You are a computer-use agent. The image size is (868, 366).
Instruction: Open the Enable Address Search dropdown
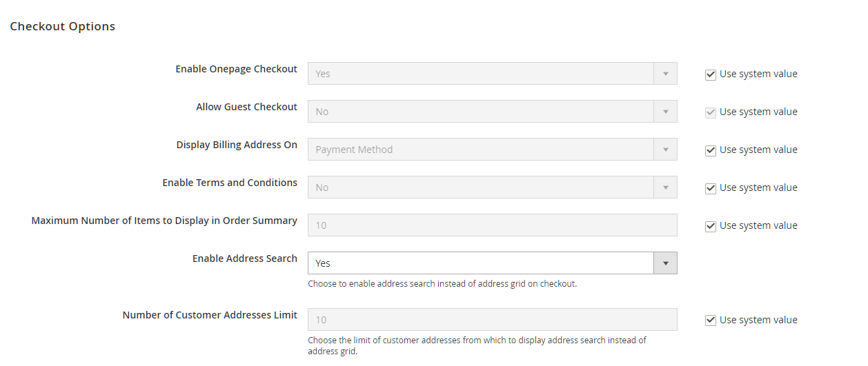click(480, 263)
